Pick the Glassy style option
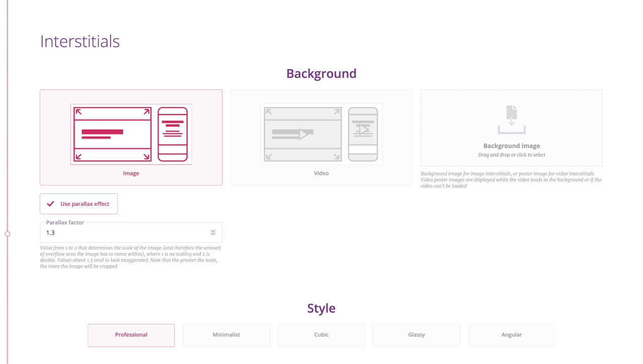 pos(416,335)
